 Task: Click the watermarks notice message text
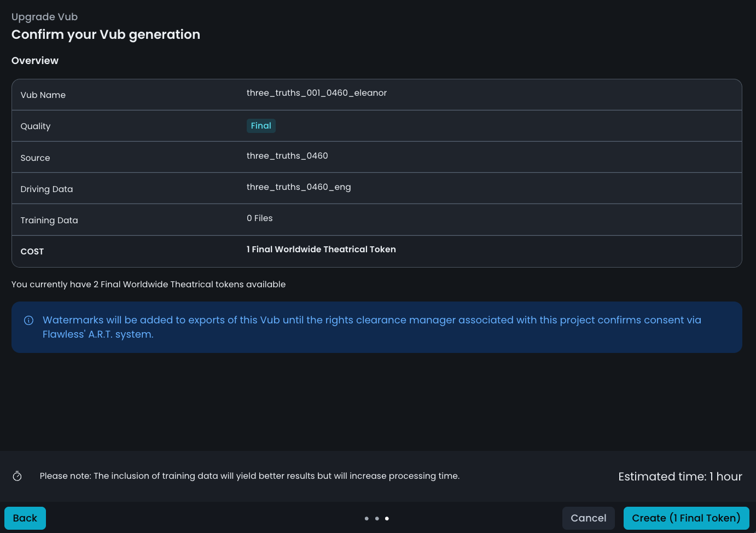click(x=372, y=327)
